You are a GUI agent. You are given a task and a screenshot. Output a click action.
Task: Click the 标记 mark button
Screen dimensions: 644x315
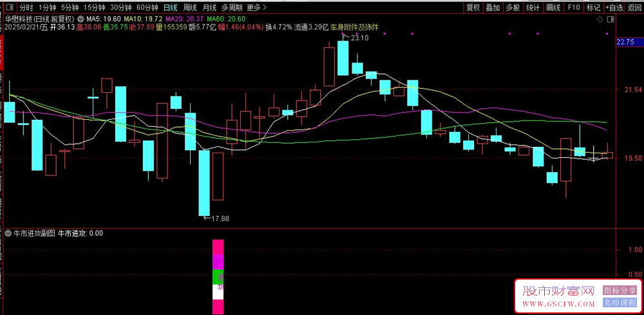(x=594, y=7)
